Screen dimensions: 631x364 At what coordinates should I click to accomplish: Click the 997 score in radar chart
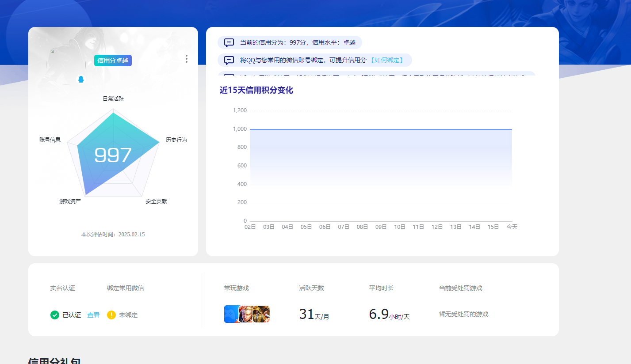pos(113,155)
